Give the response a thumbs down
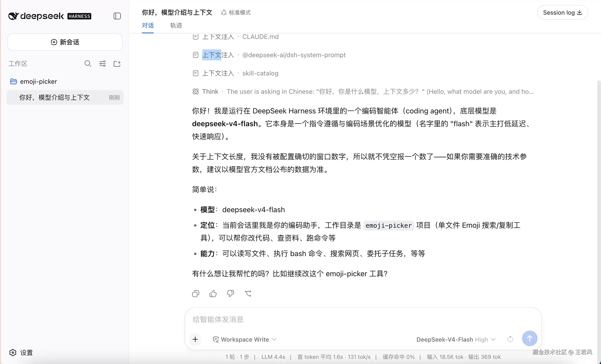Screen dimensions: 601x364 (230, 294)
